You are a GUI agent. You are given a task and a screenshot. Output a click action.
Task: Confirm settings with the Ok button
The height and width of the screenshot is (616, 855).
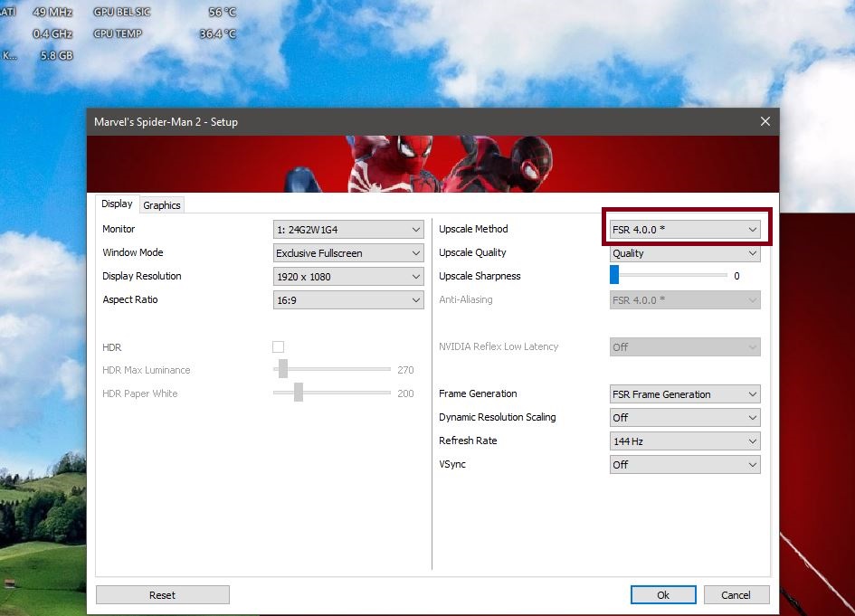[x=663, y=594]
